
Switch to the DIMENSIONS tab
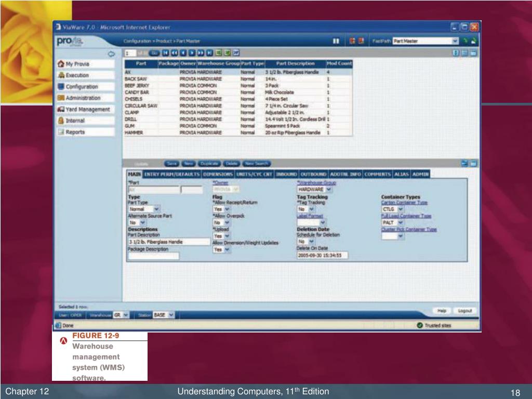tap(218, 174)
